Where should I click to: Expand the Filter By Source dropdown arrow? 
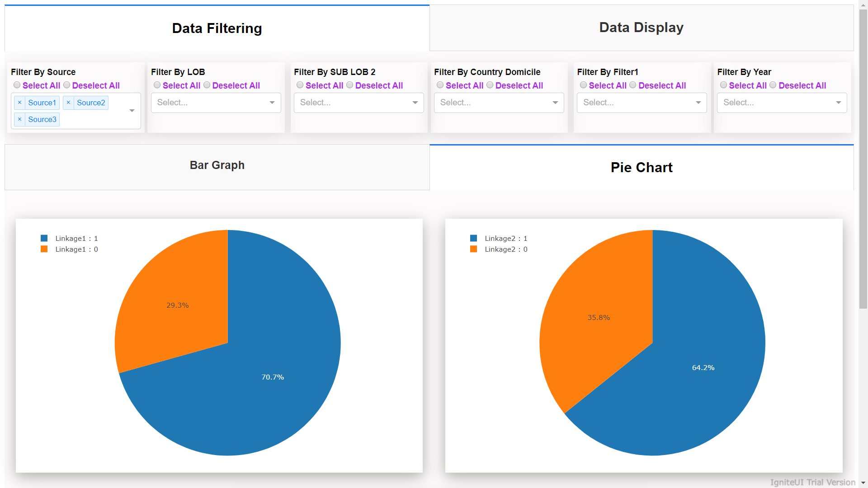(132, 111)
